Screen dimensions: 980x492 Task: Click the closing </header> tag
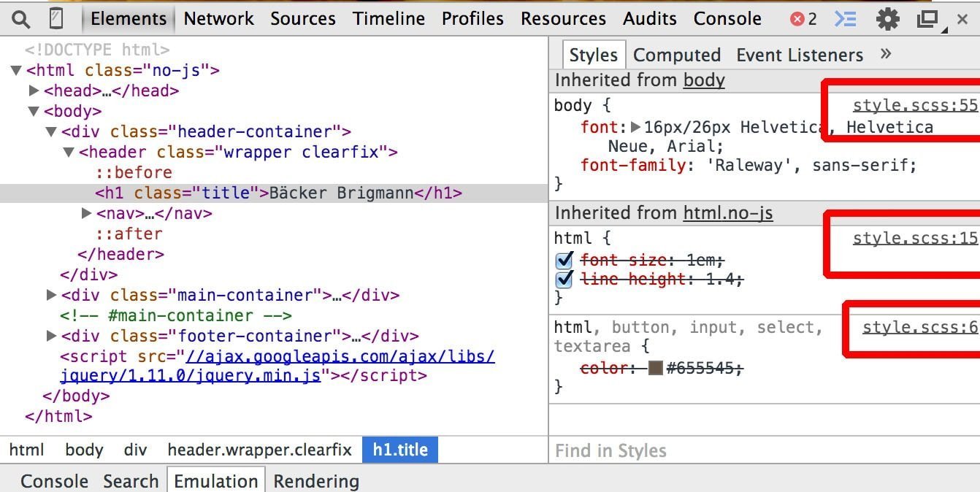click(121, 255)
